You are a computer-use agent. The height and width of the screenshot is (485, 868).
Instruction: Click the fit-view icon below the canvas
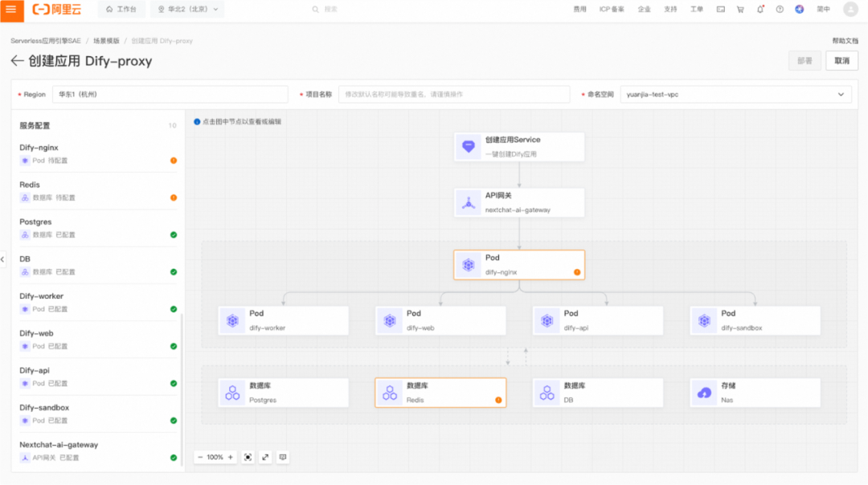click(247, 457)
